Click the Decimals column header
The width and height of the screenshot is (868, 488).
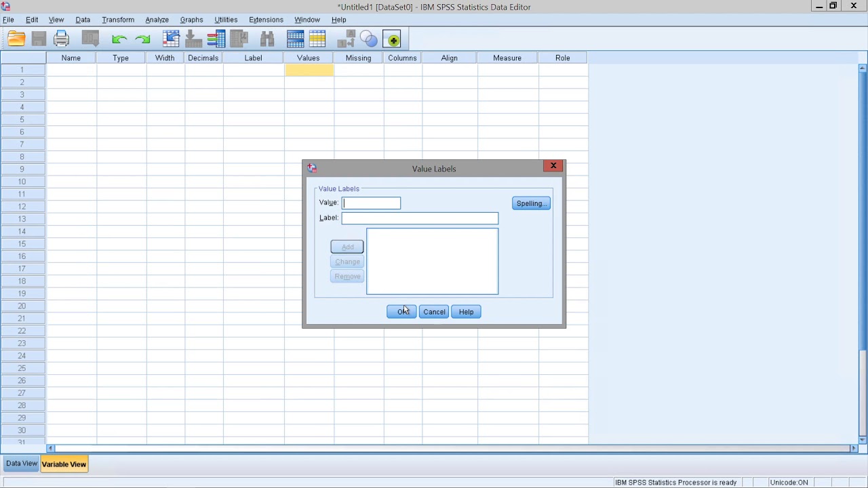203,58
